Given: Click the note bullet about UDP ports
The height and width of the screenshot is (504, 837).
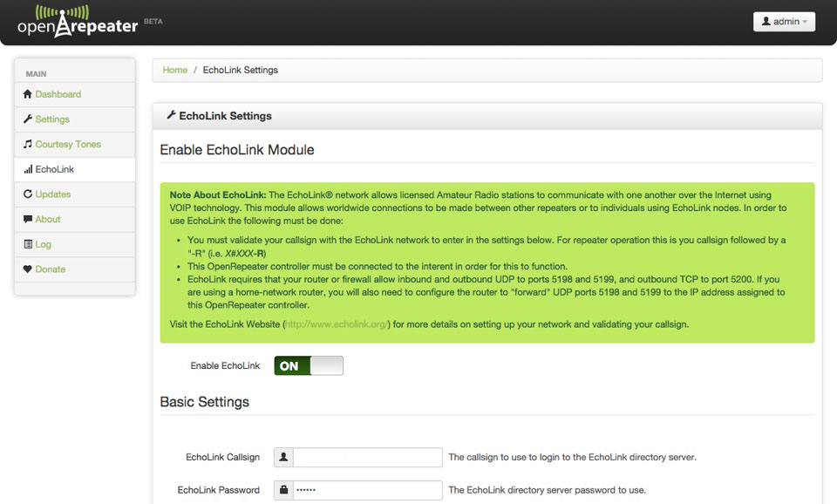Looking at the screenshot, I should [487, 292].
